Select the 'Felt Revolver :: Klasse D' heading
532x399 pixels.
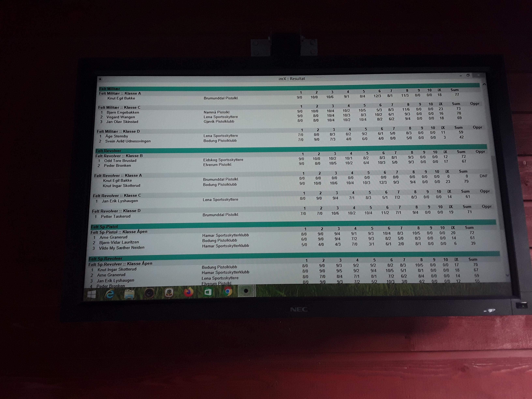[x=116, y=211]
